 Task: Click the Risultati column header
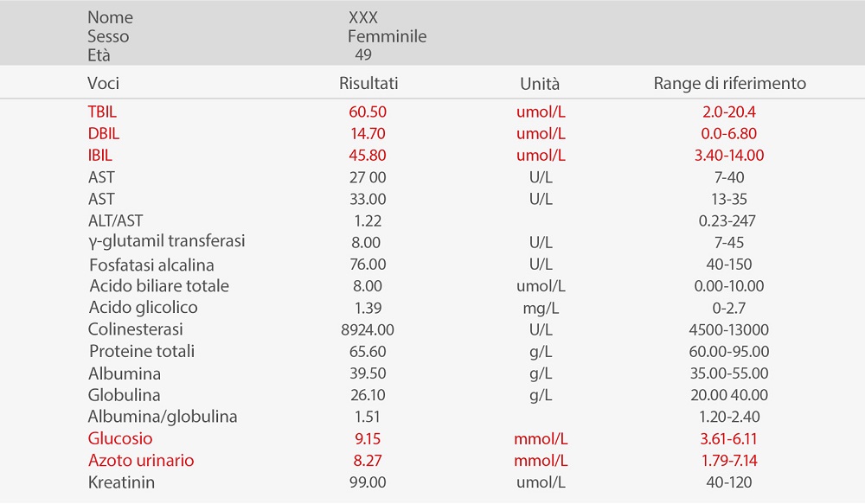(x=368, y=84)
